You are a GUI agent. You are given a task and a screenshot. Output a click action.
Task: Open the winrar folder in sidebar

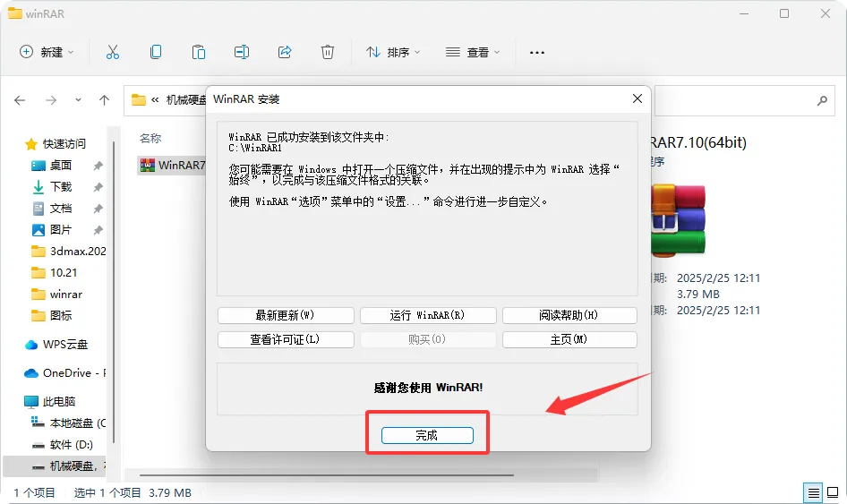pos(56,295)
